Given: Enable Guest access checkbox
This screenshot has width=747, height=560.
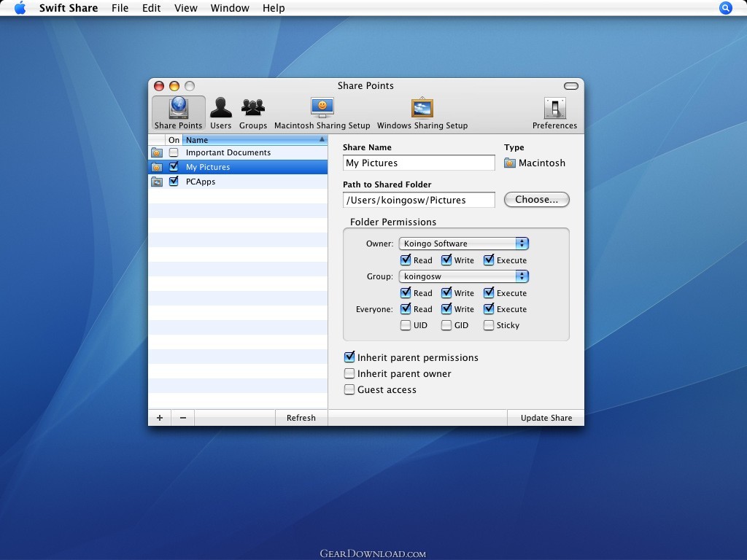Looking at the screenshot, I should click(x=349, y=389).
